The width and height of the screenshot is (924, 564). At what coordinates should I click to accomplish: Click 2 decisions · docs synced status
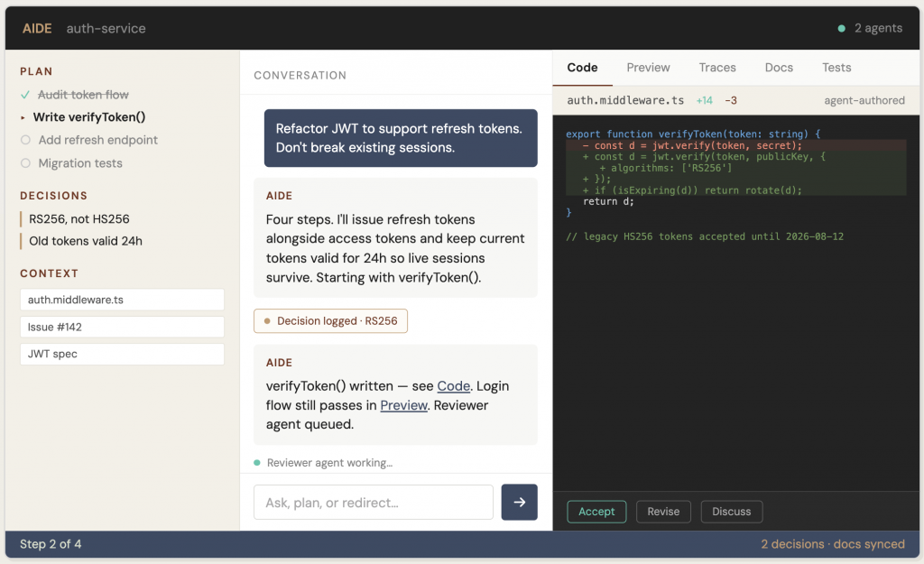[x=833, y=544]
